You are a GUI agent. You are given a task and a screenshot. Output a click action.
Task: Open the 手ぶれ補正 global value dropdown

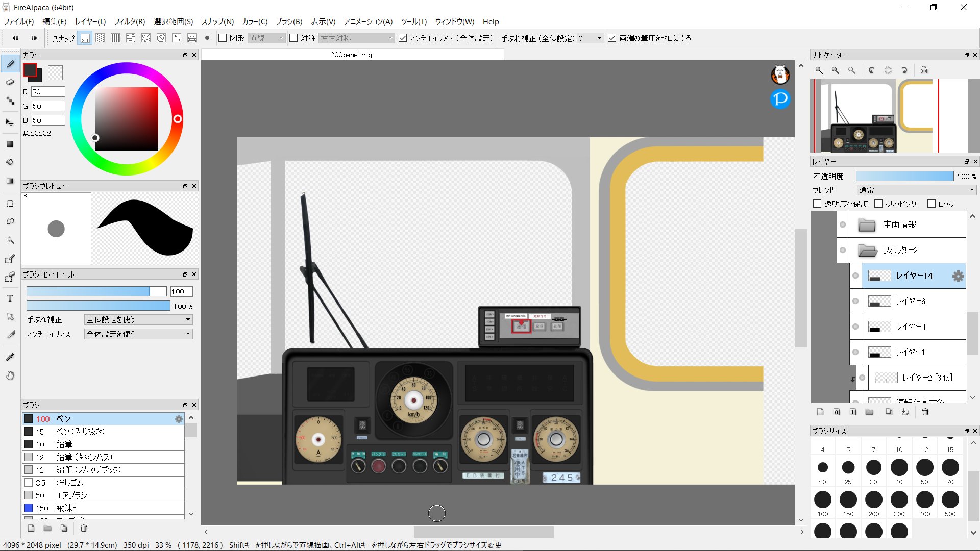[591, 38]
